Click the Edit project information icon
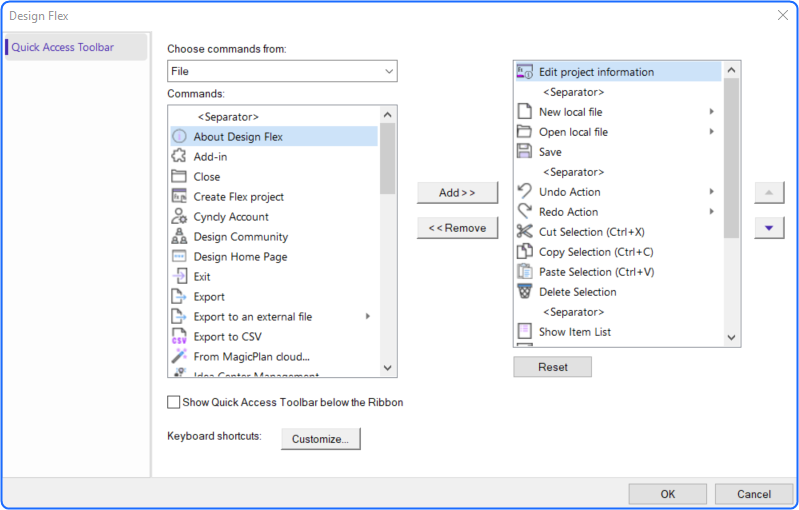The width and height of the screenshot is (799, 510). [525, 72]
